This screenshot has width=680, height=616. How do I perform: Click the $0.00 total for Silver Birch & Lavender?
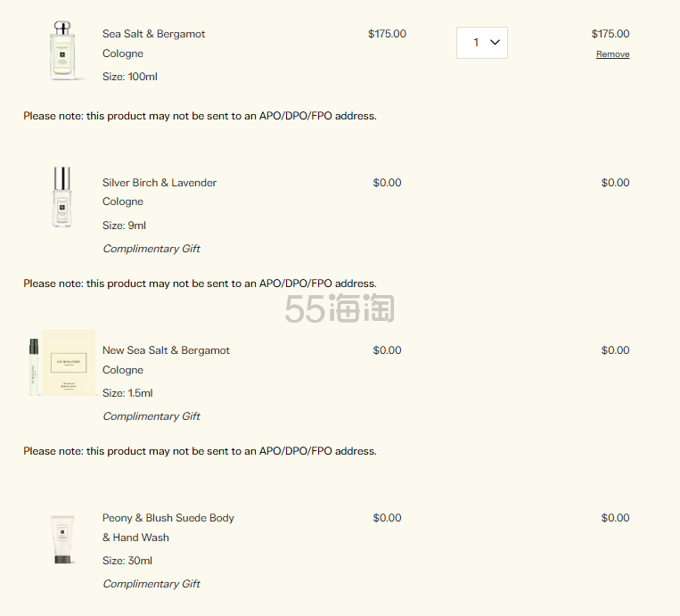click(x=615, y=183)
